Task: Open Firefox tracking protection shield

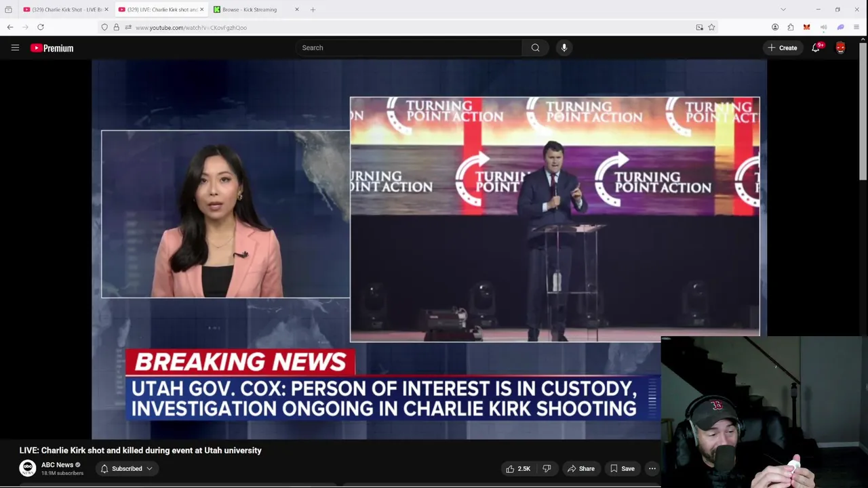Action: 104,27
